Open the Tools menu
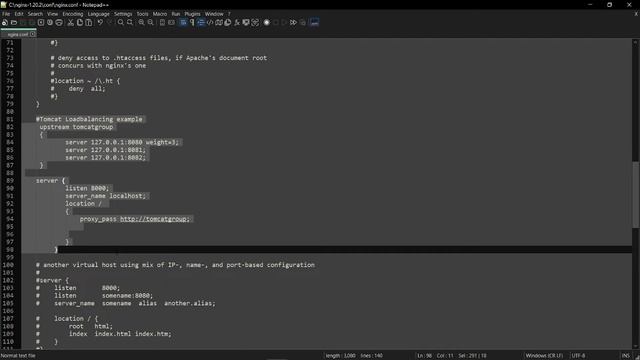Image resolution: width=640 pixels, height=360 pixels. click(142, 14)
